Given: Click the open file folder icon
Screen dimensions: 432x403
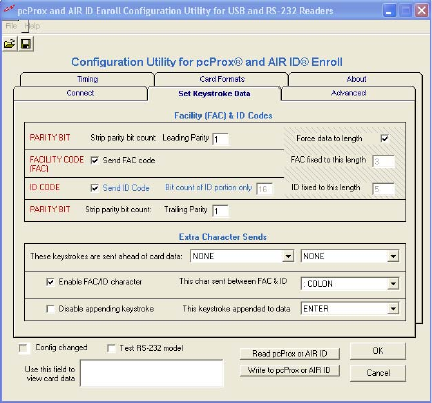Looking at the screenshot, I should pos(9,44).
